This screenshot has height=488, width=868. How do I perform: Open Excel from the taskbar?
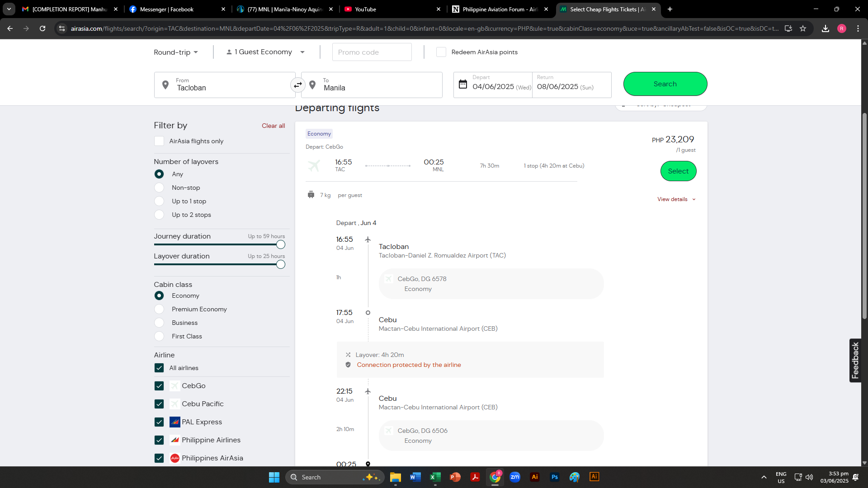pos(435,477)
